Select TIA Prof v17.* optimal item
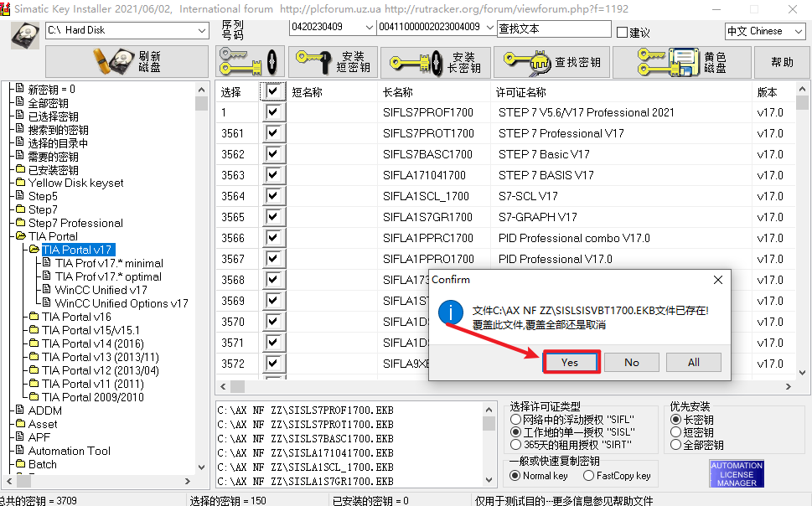Screen dimensions: 812x506 (108, 276)
